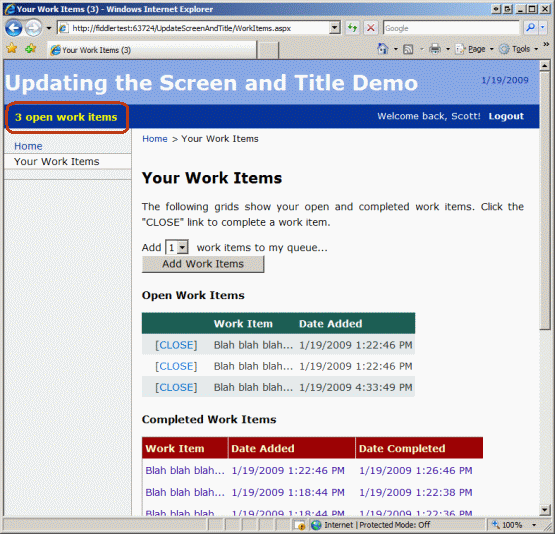This screenshot has height=534, width=555.
Task: Open the recent pages dropdown arrow beside Forward
Action: tap(49, 28)
